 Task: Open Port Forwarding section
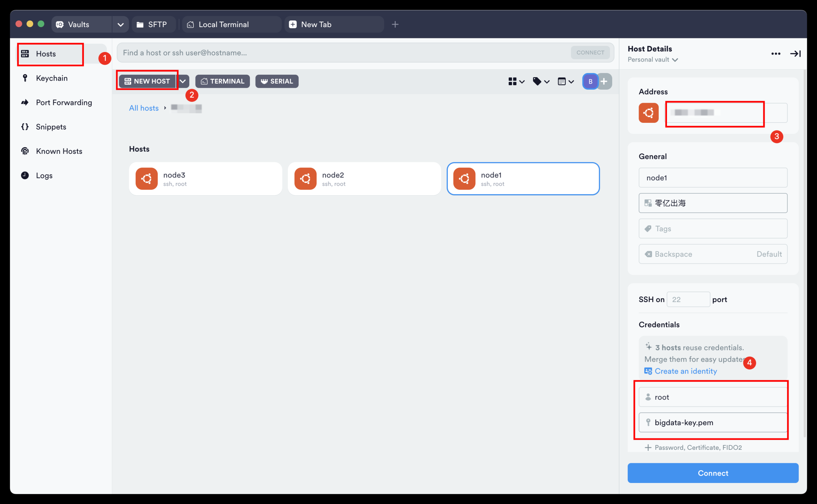(64, 102)
